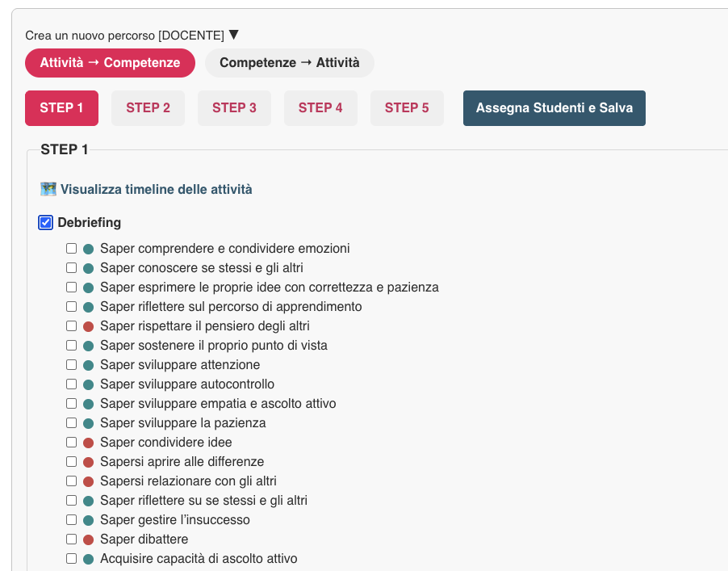
Task: Click teal dot beside 'Saper comprendere e condividere emozioni'
Action: click(x=89, y=249)
